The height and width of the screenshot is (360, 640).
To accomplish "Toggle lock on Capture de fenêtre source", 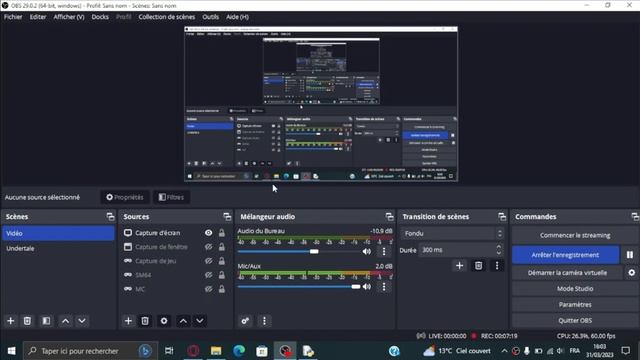I will pyautogui.click(x=222, y=247).
